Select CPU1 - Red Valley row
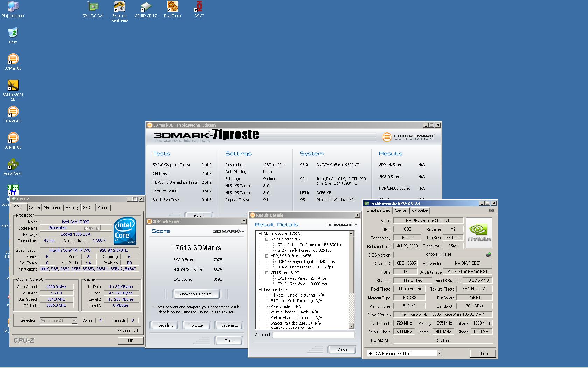 click(302, 278)
